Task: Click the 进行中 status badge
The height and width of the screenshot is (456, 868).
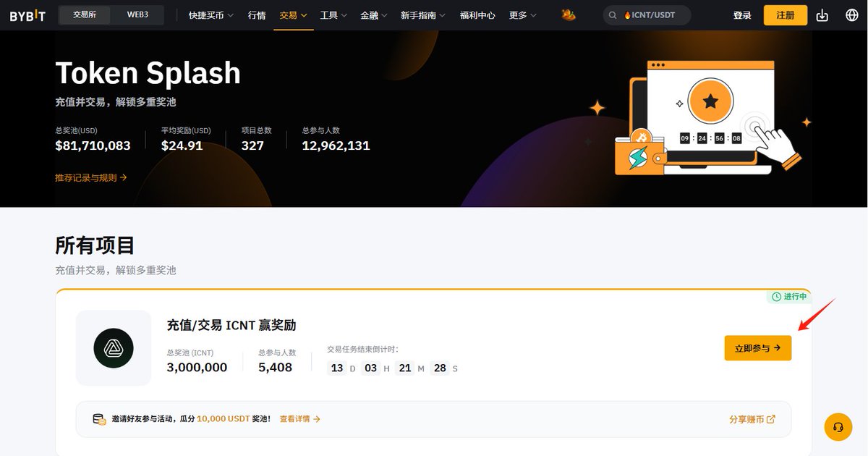Action: [789, 297]
